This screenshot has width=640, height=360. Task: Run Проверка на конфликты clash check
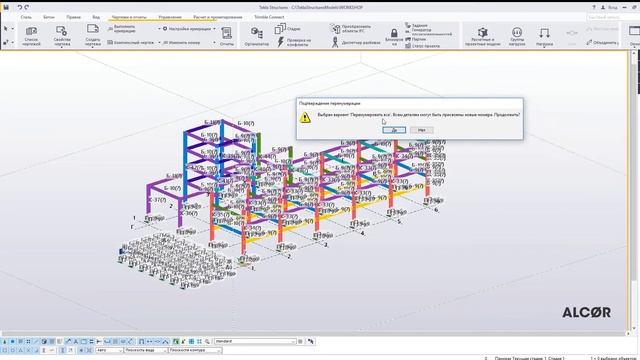coord(295,42)
